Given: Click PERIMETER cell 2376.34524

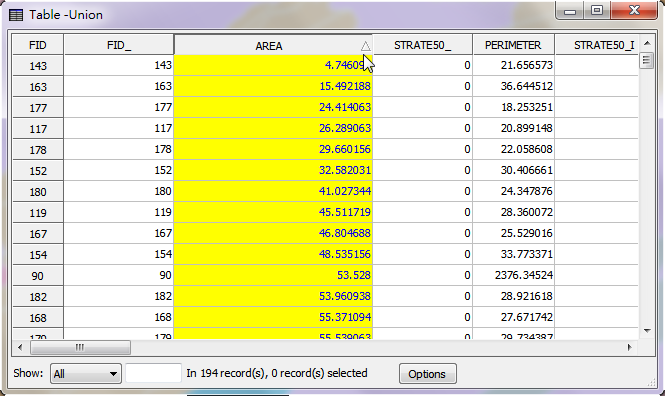Looking at the screenshot, I should pos(514,276).
